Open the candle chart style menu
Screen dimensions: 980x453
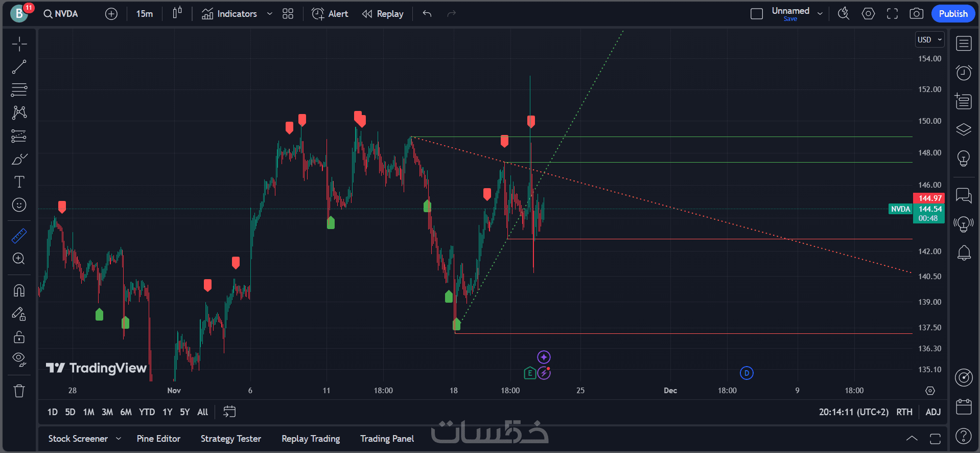point(177,14)
